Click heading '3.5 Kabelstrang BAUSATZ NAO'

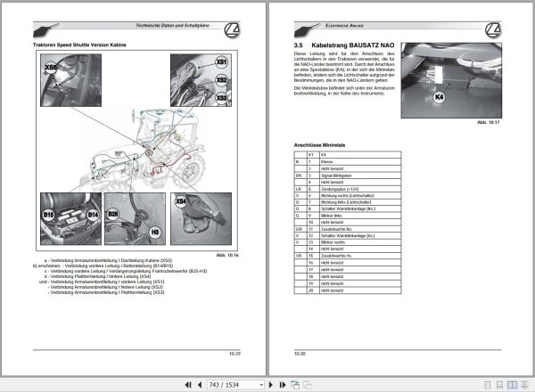point(344,45)
